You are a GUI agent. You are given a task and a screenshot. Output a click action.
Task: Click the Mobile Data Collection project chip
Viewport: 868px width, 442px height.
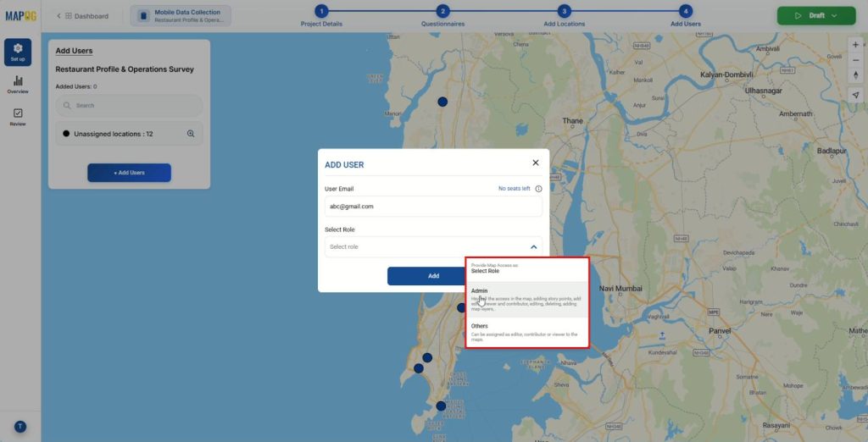tap(181, 15)
